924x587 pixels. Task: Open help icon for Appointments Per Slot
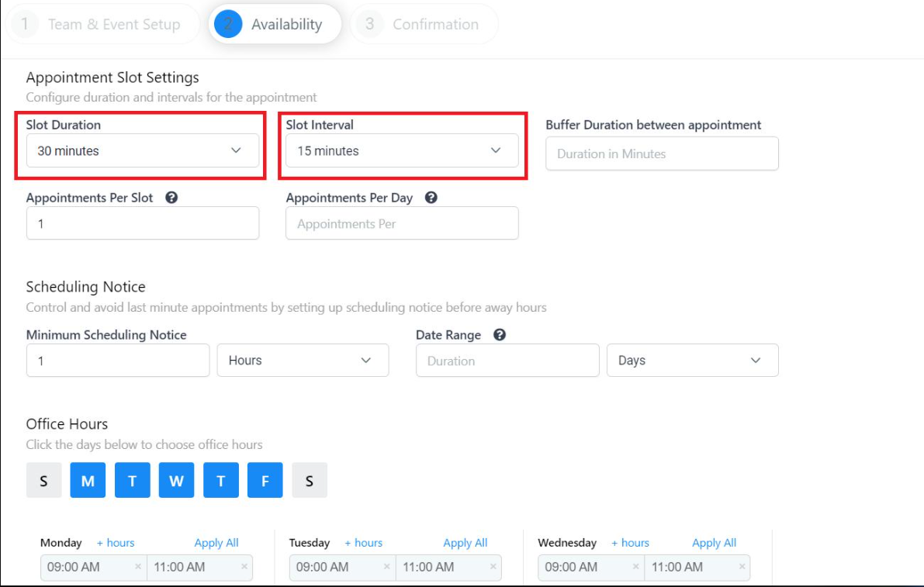click(x=171, y=198)
